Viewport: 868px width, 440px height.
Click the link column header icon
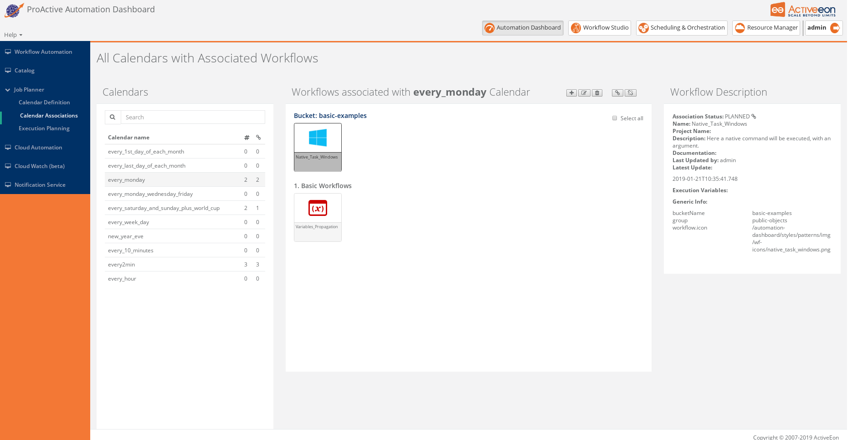click(258, 138)
